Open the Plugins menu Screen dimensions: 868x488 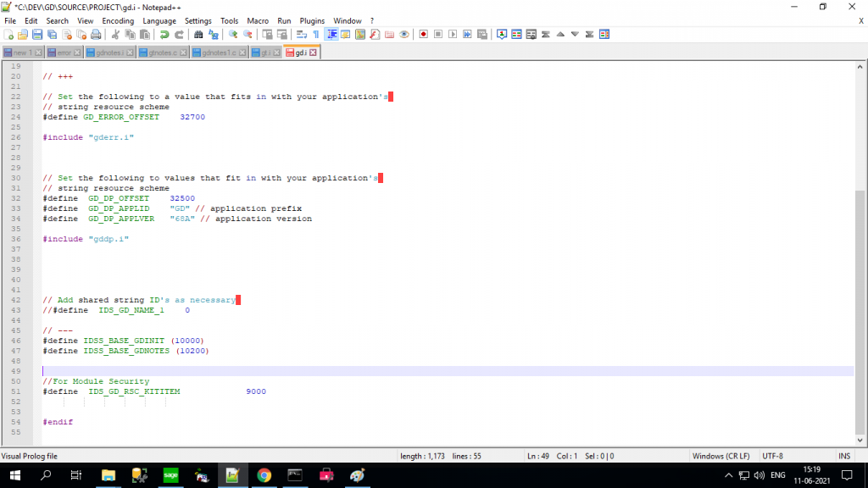pos(311,20)
